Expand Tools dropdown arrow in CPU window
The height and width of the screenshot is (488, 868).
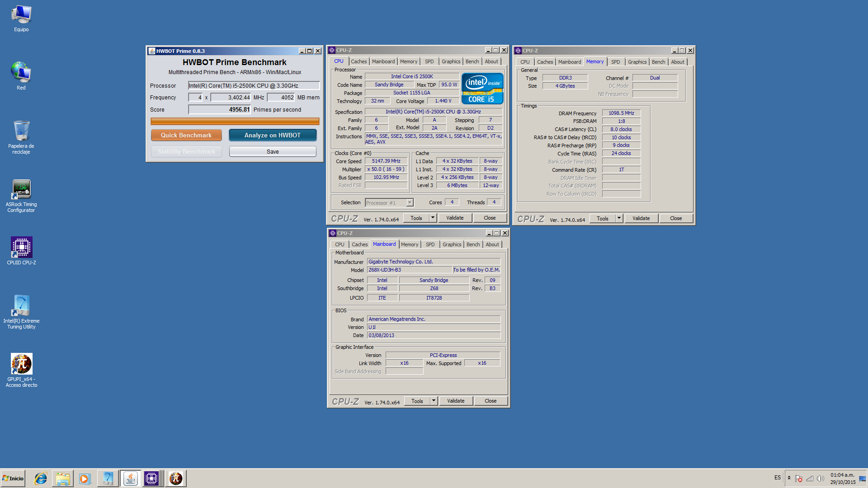click(433, 218)
